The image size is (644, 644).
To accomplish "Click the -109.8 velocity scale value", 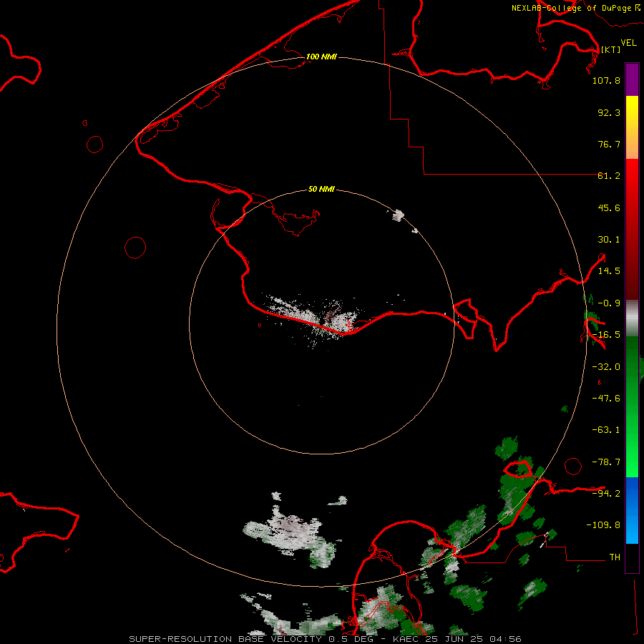I will (603, 525).
